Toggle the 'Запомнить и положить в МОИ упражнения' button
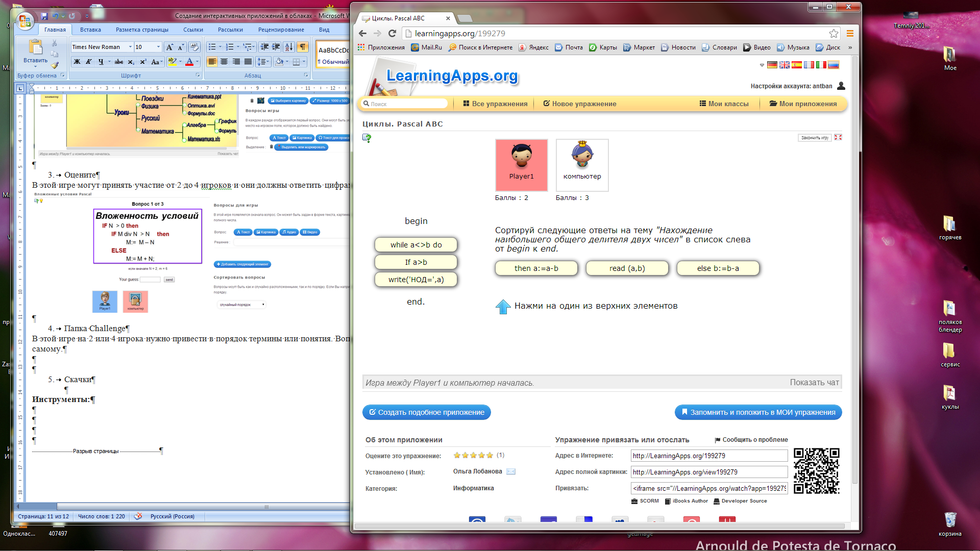Viewport: 980px width, 551px height. click(759, 412)
